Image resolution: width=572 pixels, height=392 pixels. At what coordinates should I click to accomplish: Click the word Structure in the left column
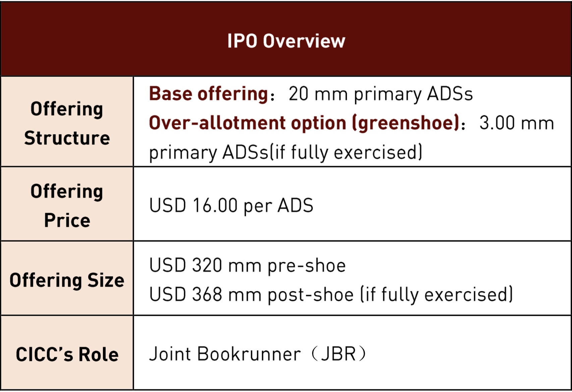pos(67,138)
